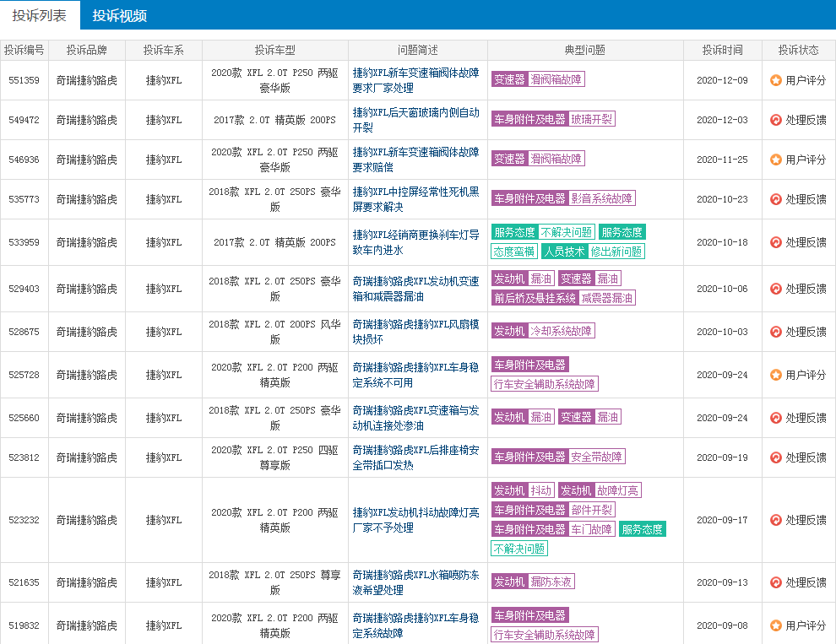Click the 处理反馈 status icon for complaint 533959
This screenshot has width=836, height=644.
point(776,242)
